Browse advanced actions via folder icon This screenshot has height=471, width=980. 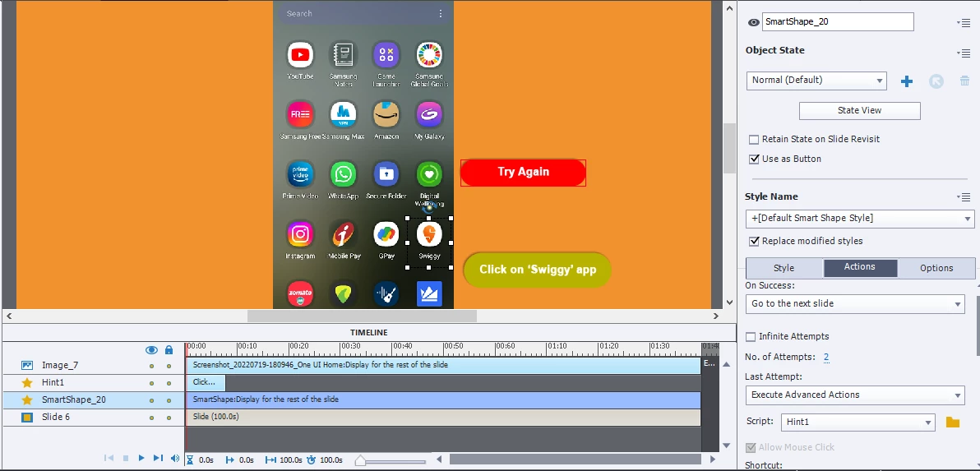click(x=953, y=423)
